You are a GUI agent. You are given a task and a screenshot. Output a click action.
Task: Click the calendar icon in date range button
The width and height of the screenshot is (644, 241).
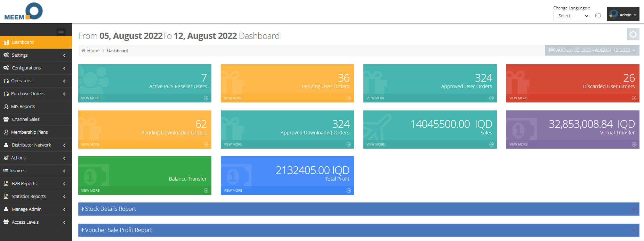tap(552, 50)
